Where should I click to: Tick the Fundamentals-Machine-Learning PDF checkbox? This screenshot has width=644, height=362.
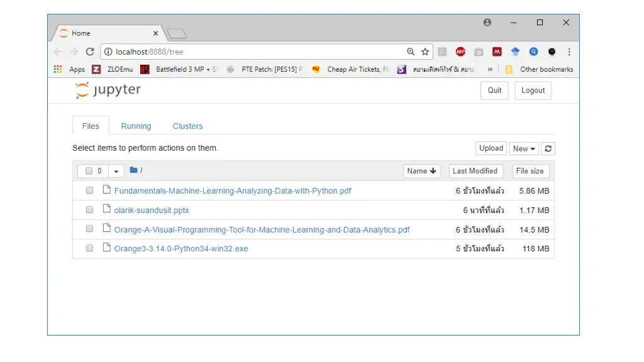tap(89, 190)
